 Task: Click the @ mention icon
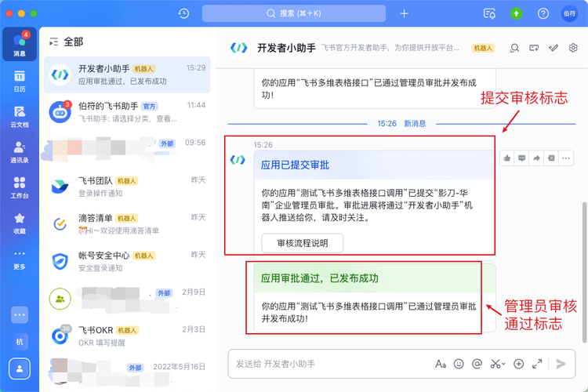477,364
